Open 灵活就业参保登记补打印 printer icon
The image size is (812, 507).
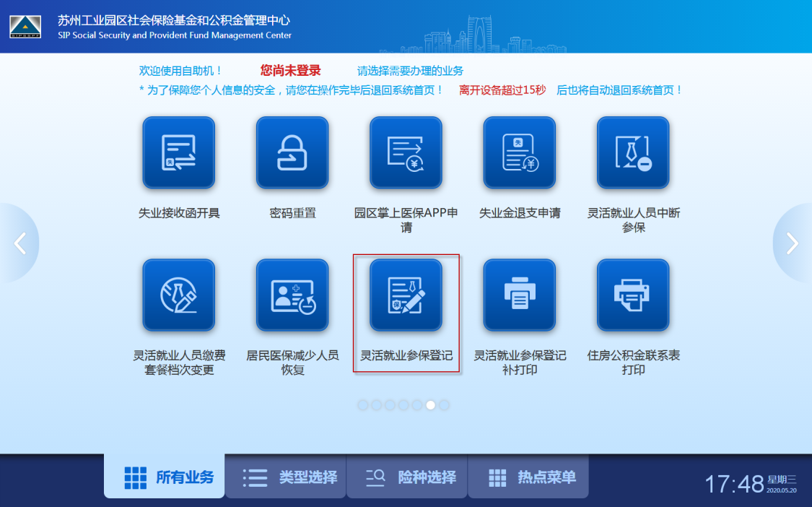pos(519,295)
